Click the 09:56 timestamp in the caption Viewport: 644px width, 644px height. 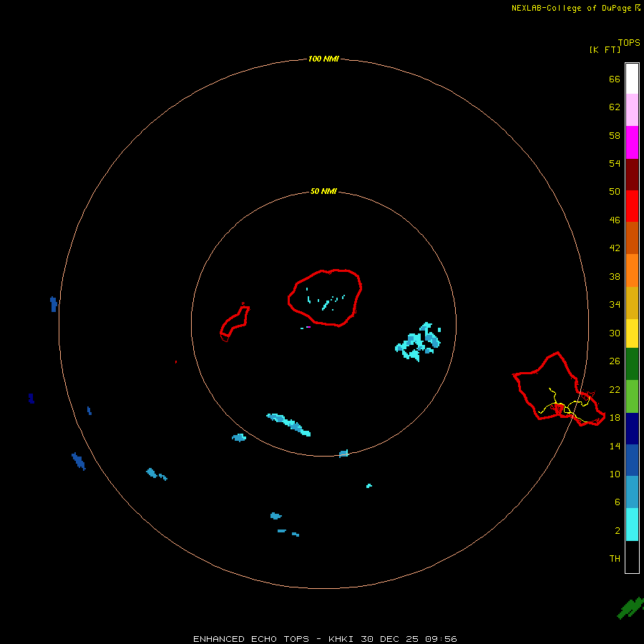point(441,639)
